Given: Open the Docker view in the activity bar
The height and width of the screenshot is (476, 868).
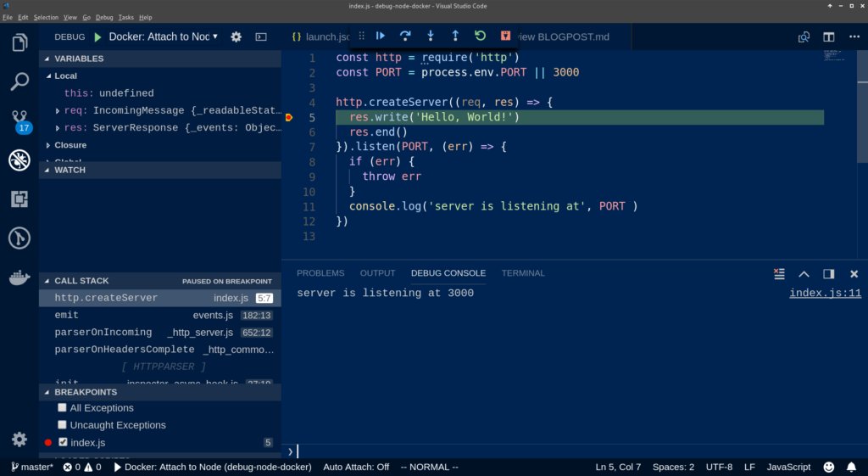Looking at the screenshot, I should 19,277.
